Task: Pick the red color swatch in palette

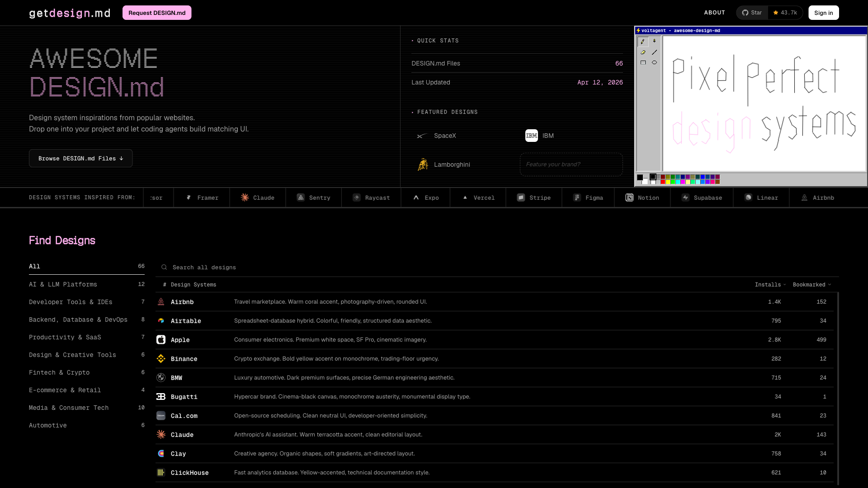Action: click(663, 182)
